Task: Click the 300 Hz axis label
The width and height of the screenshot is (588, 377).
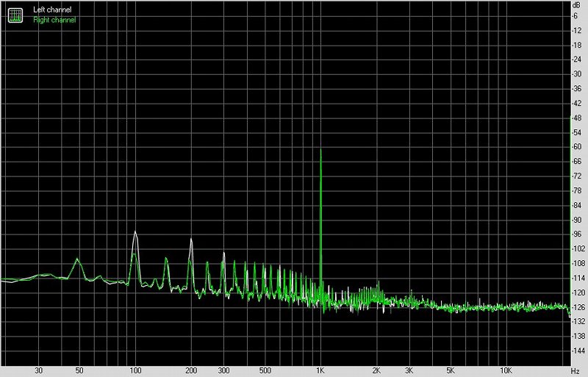Action: 224,370
